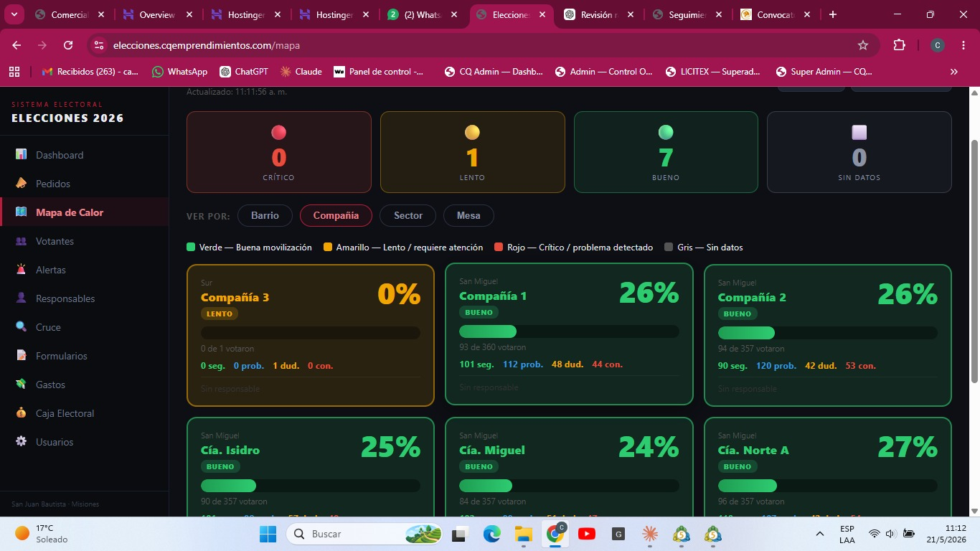
Task: Click the Sin Datos status card
Action: click(859, 152)
